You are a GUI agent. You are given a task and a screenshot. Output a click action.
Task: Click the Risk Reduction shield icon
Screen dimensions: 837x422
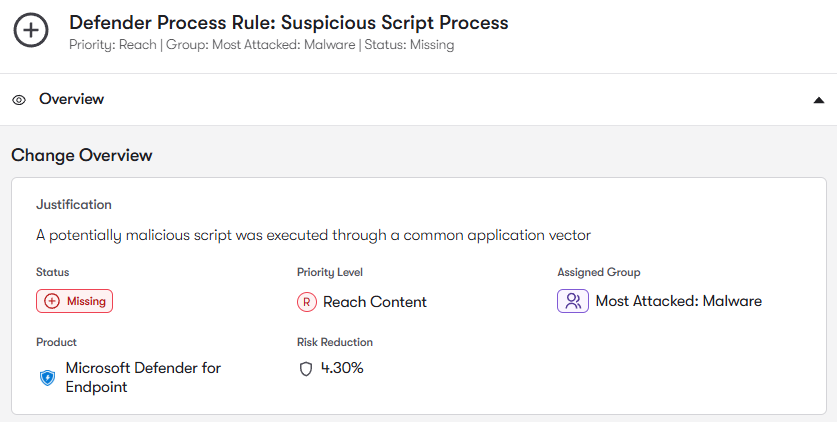[x=307, y=369]
